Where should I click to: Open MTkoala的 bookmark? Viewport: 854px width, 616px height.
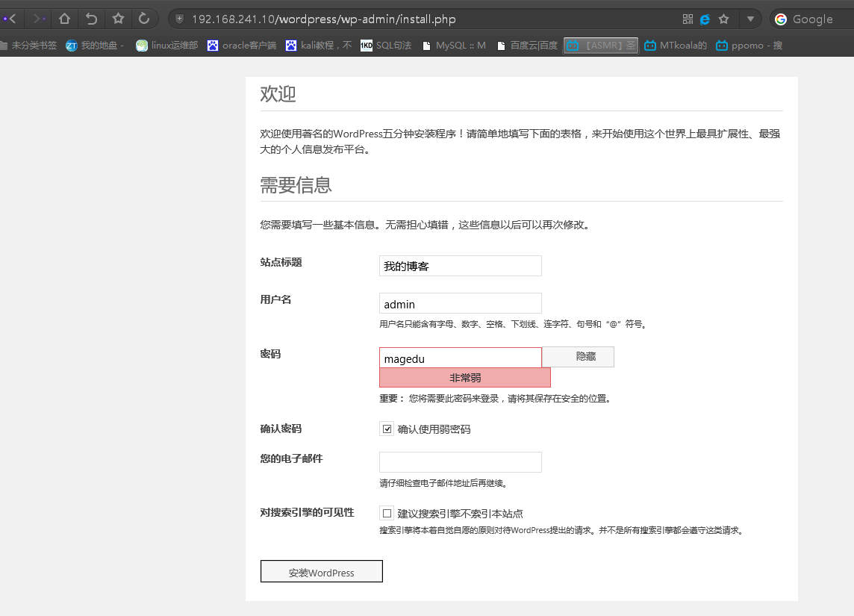coord(676,46)
